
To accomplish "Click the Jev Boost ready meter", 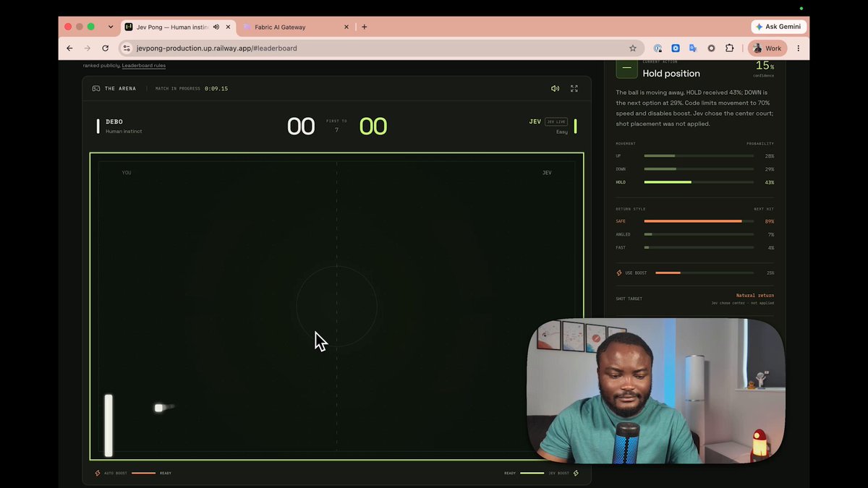I will click(x=532, y=473).
